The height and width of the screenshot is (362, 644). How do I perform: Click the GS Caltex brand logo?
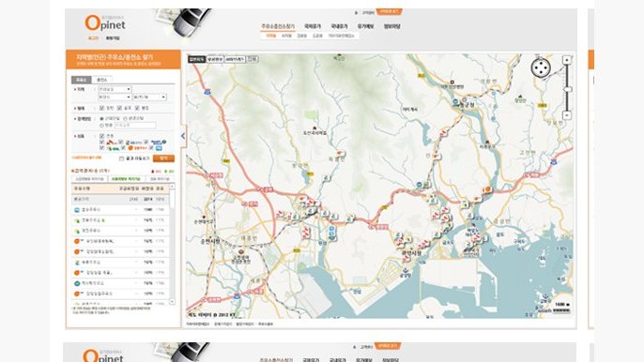pos(133,143)
